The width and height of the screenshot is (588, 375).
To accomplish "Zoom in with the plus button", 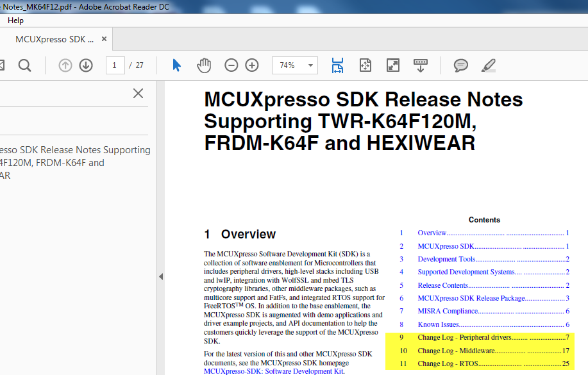I will (x=252, y=65).
